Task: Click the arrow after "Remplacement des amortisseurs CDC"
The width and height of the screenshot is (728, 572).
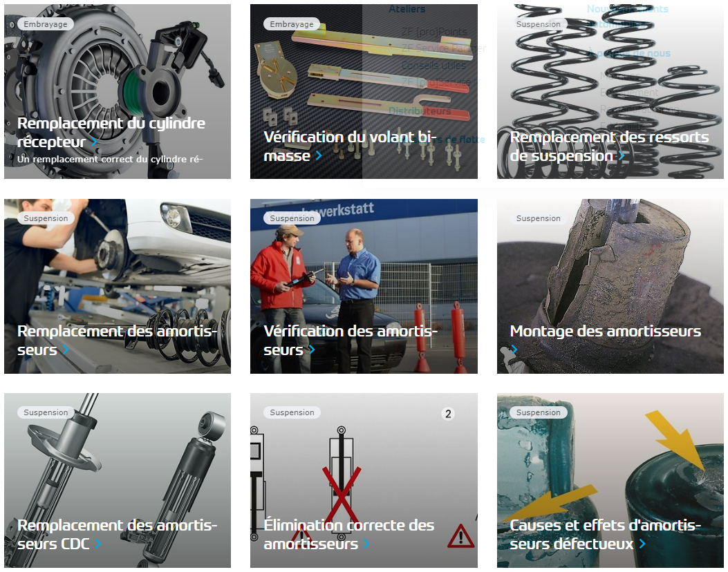Action: point(98,544)
